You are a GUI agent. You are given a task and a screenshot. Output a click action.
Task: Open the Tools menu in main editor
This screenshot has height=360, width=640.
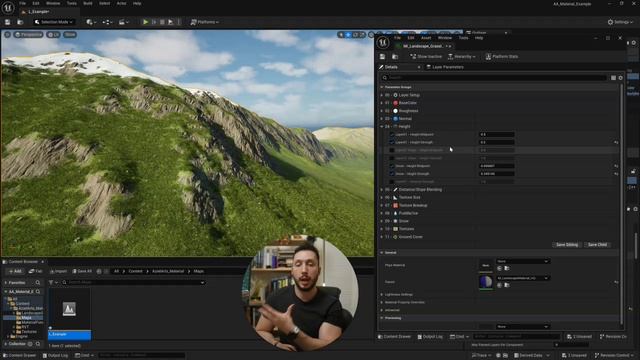[71, 3]
